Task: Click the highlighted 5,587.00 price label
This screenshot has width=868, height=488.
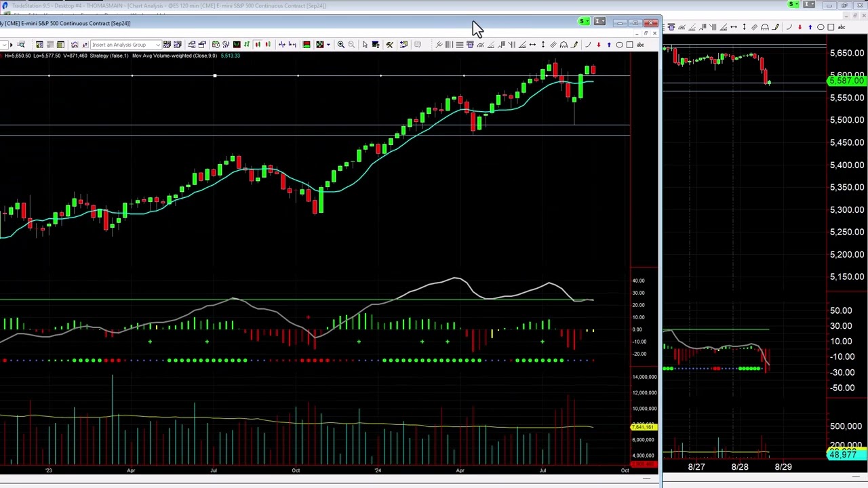Action: click(x=845, y=81)
